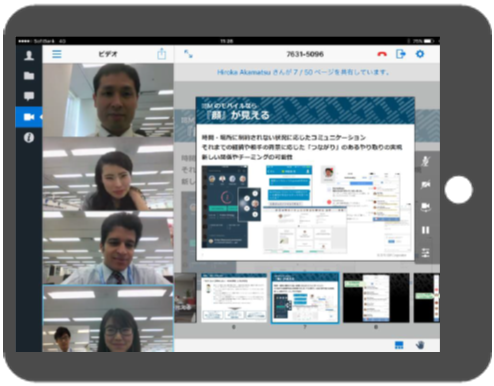Toggle microphone mute in side controls
The height and width of the screenshot is (386, 494).
click(425, 161)
